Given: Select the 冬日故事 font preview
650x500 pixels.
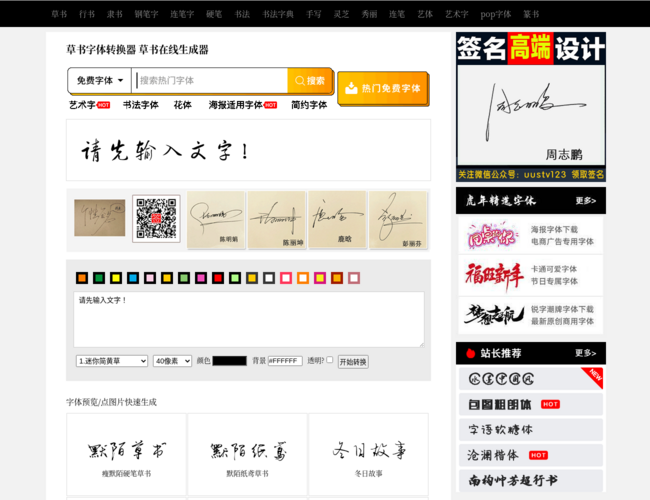Looking at the screenshot, I should (369, 454).
